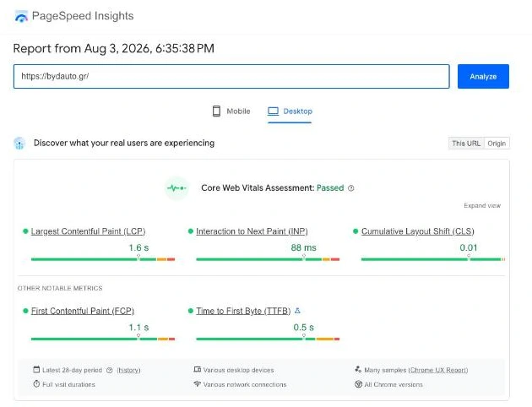Click the TTFB value 0.5 s

click(x=304, y=328)
